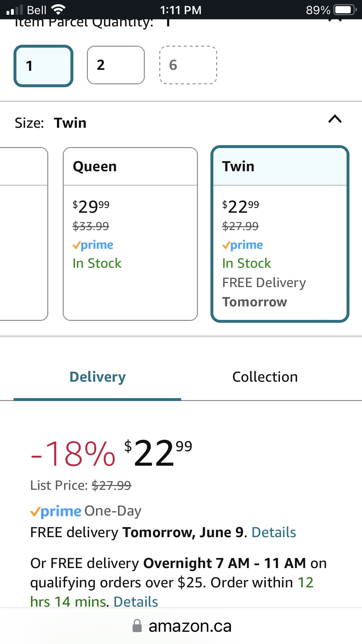The height and width of the screenshot is (644, 362).
Task: Choose parcel quantity 2
Action: pyautogui.click(x=116, y=65)
